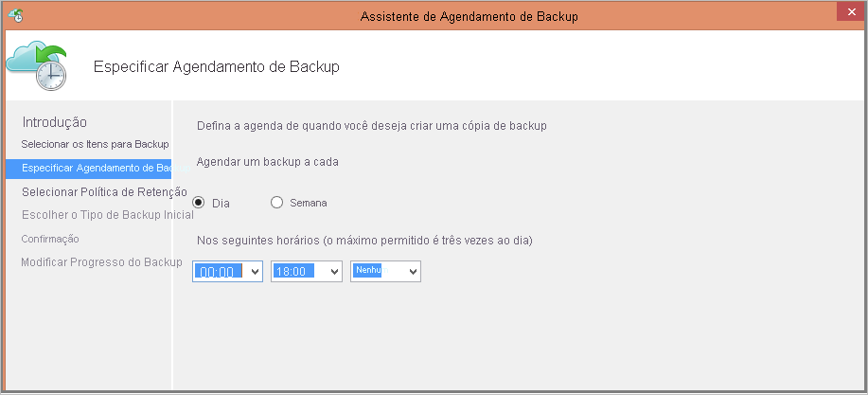868x395 pixels.
Task: Click the Semana label text
Action: point(309,203)
